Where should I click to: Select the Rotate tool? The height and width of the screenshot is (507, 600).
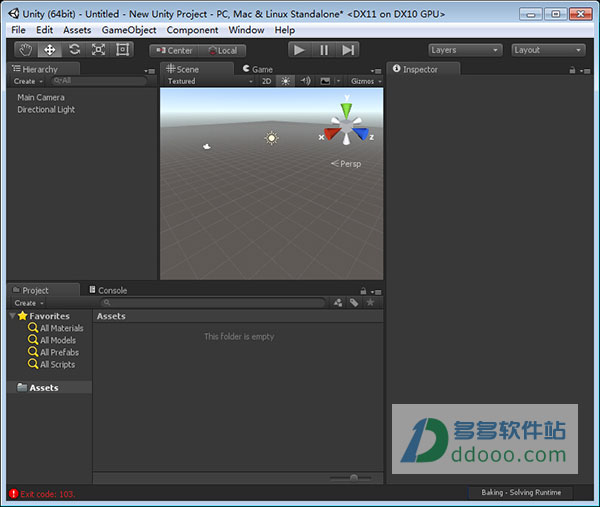coord(75,50)
